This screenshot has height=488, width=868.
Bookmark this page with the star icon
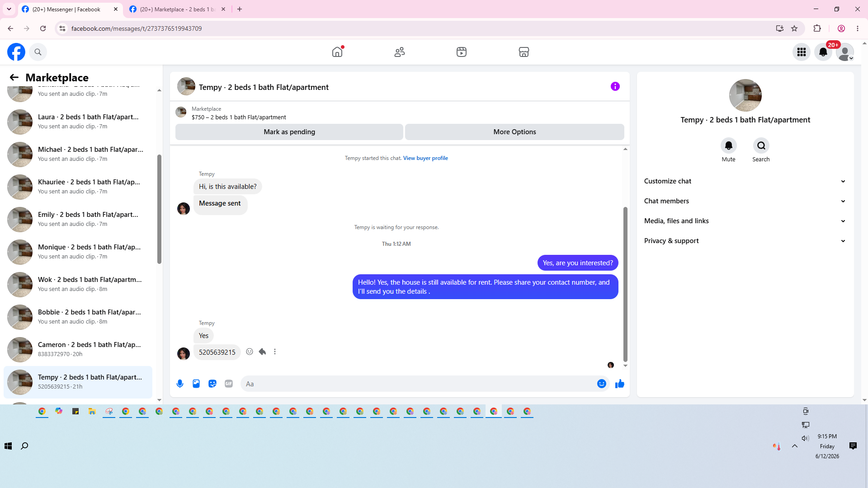794,28
